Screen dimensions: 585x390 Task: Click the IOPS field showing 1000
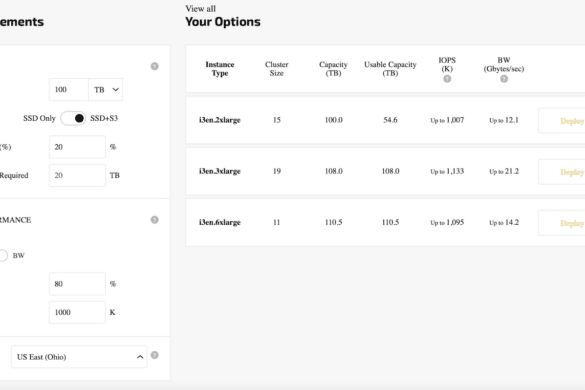(x=77, y=312)
